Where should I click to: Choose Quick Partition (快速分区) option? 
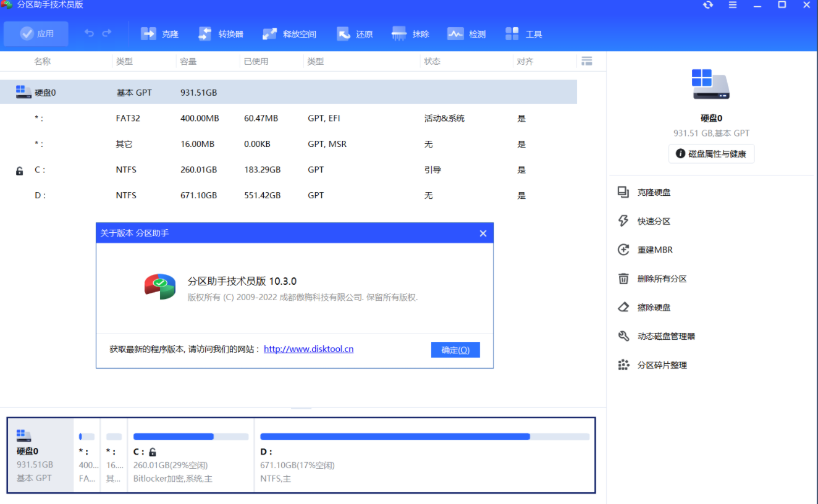pos(654,221)
